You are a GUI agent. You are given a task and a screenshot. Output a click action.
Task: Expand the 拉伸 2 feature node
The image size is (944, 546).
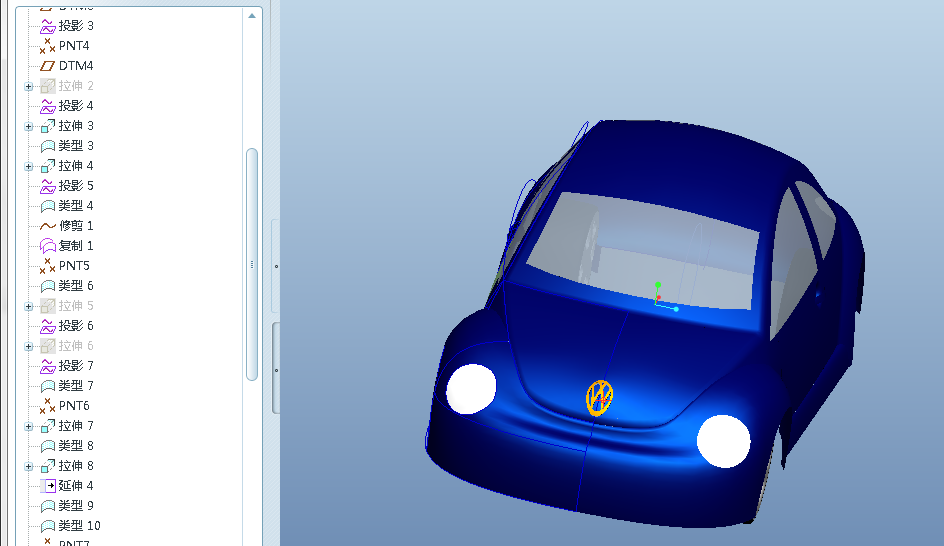pos(28,86)
